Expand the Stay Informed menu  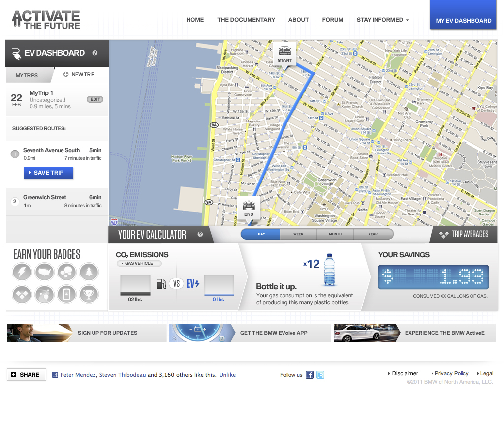pos(382,20)
